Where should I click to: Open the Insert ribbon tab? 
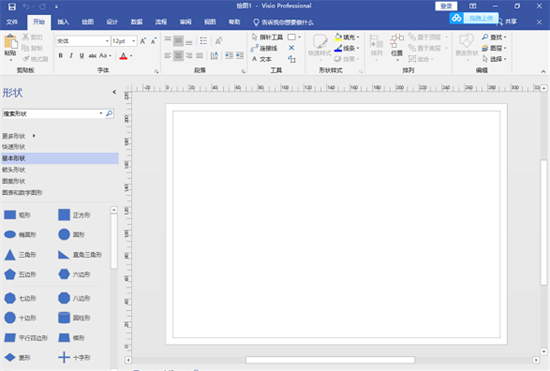click(x=63, y=22)
